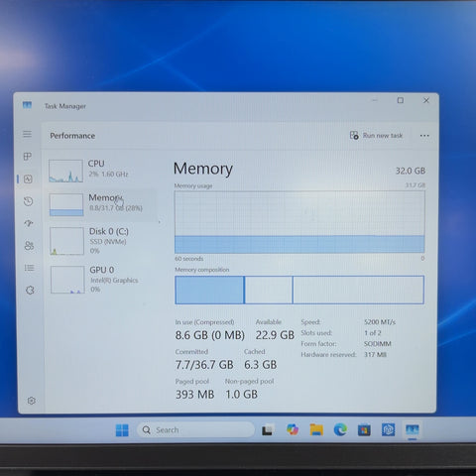Select the Memory performance entry
476x476 pixels.
tap(102, 204)
